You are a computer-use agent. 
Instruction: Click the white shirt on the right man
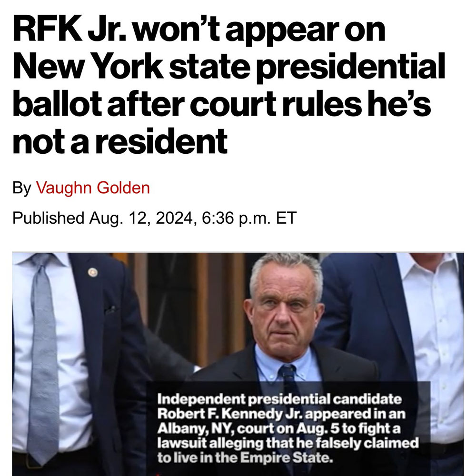(x=431, y=333)
